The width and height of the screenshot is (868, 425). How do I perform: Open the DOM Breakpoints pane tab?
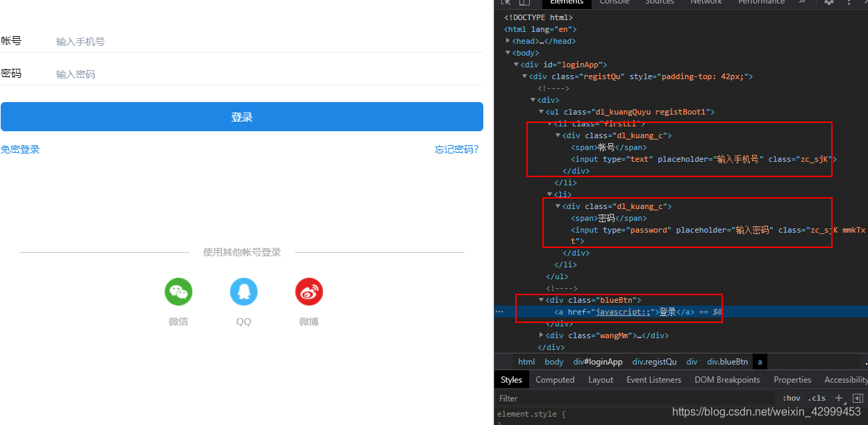pos(727,380)
